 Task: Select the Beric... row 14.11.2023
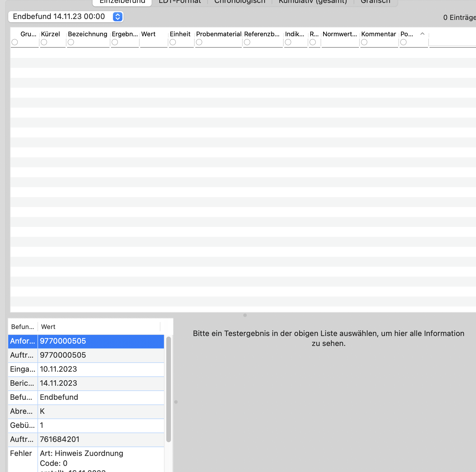[86, 383]
